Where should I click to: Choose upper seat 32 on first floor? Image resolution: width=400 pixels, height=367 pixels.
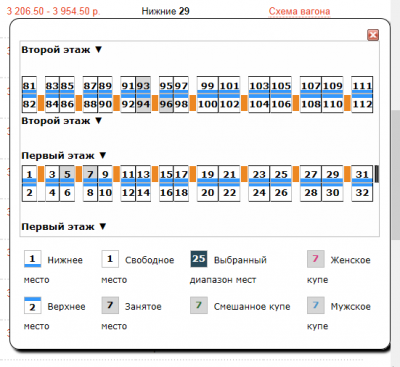362,193
